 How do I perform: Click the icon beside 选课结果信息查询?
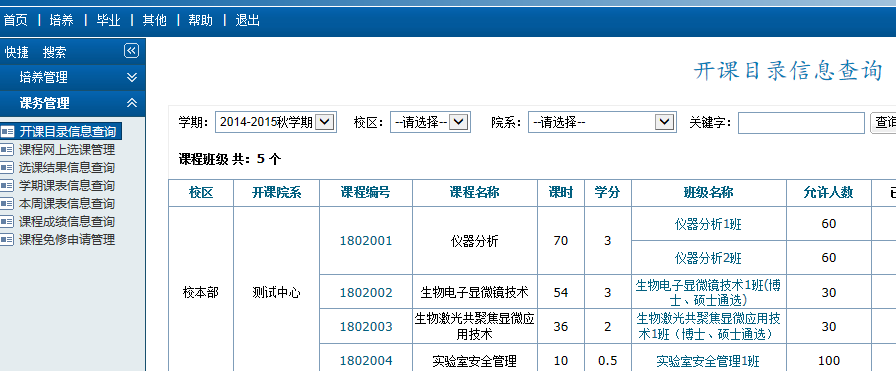(7, 167)
